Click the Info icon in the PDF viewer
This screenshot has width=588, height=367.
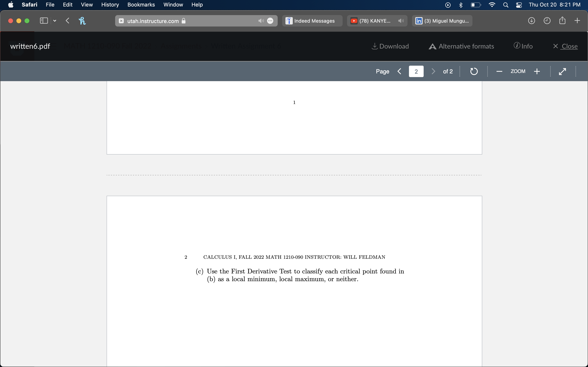coord(523,46)
